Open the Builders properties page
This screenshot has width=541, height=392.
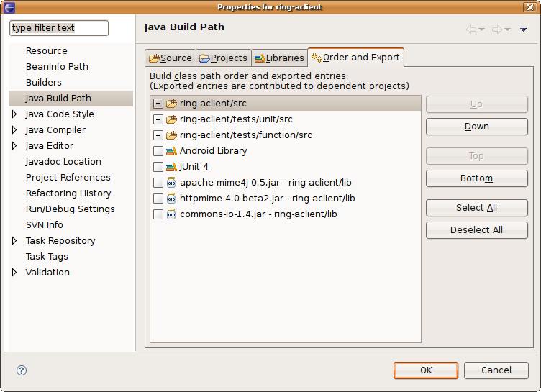coord(43,83)
